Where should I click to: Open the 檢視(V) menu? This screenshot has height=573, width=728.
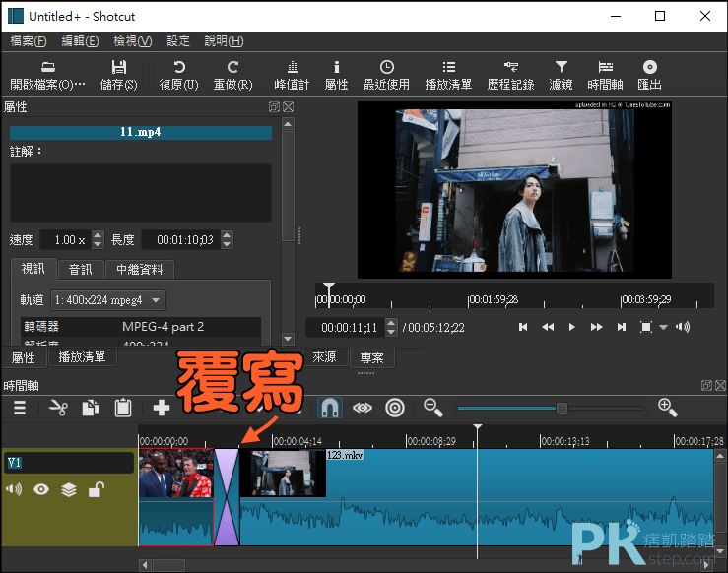click(x=133, y=41)
